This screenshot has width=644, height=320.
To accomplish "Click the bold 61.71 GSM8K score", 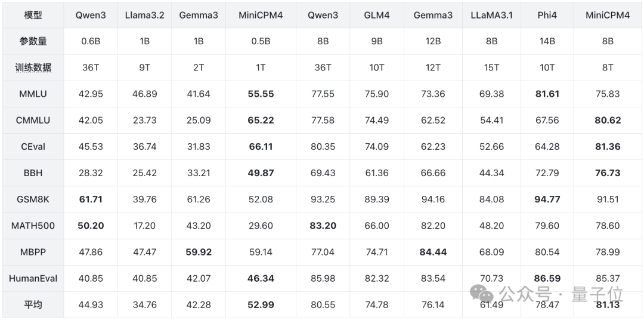I will (x=91, y=199).
